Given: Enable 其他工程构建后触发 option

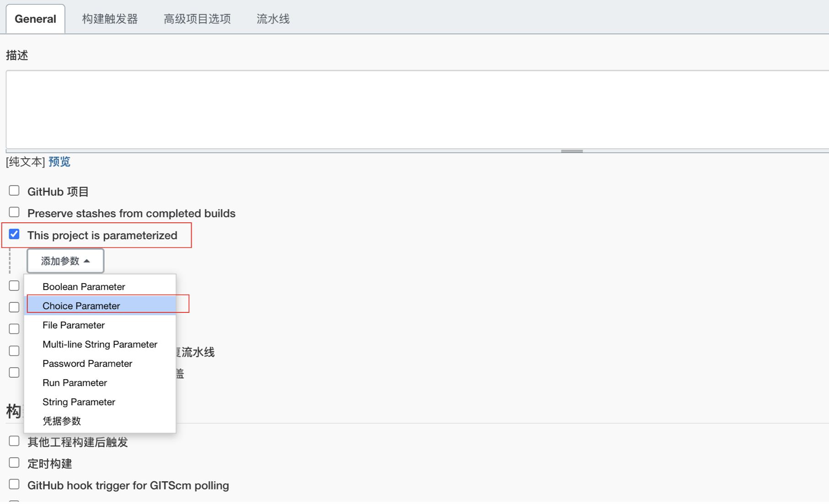Looking at the screenshot, I should 14,441.
